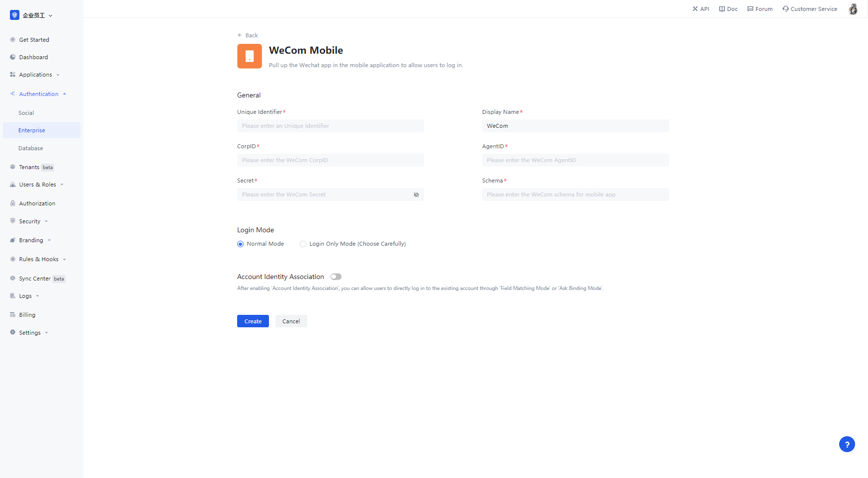Toggle visibility of the WeCom Secret field
Screen dimensions: 868x478
pos(416,194)
